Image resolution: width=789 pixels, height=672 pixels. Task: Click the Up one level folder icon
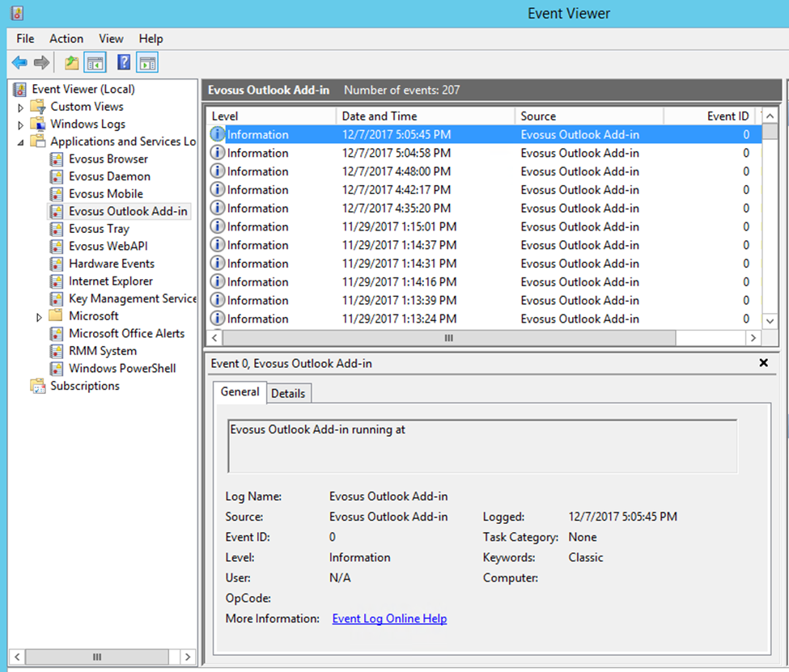72,63
